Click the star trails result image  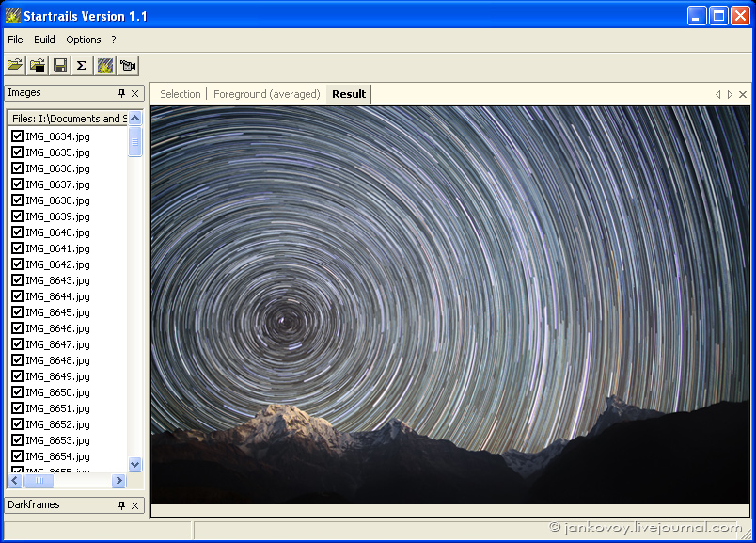(450, 305)
